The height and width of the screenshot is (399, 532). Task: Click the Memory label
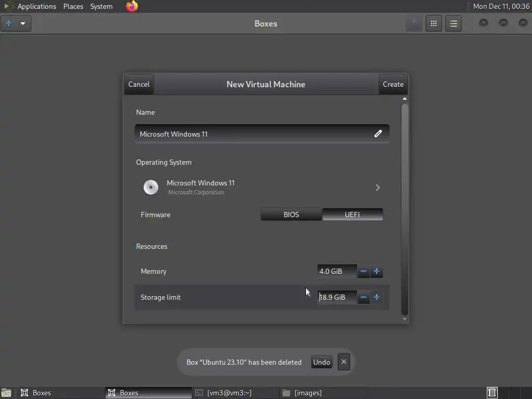click(153, 271)
